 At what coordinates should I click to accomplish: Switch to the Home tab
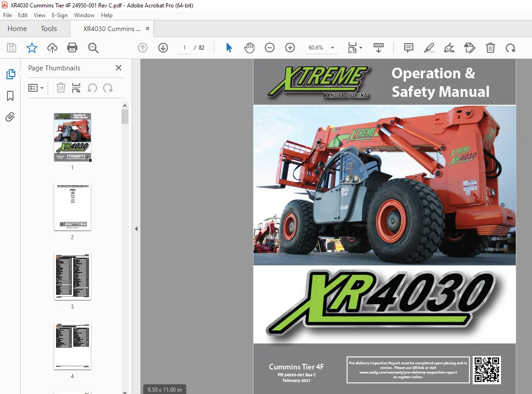click(17, 29)
